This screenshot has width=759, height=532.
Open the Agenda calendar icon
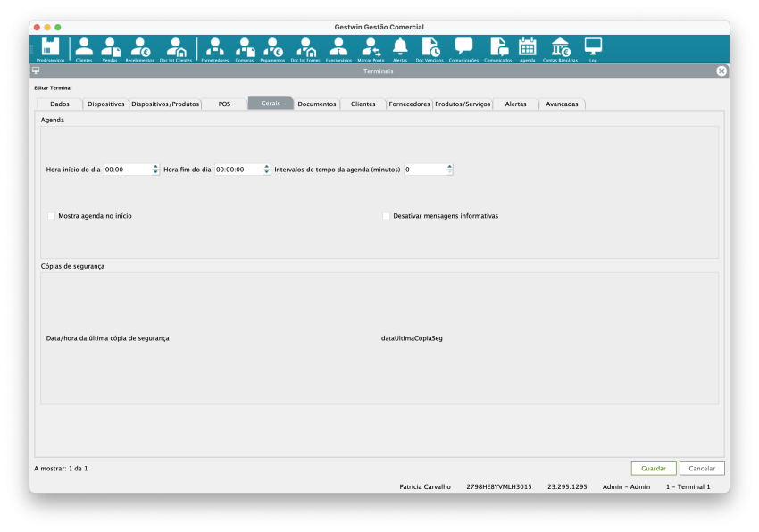click(527, 48)
